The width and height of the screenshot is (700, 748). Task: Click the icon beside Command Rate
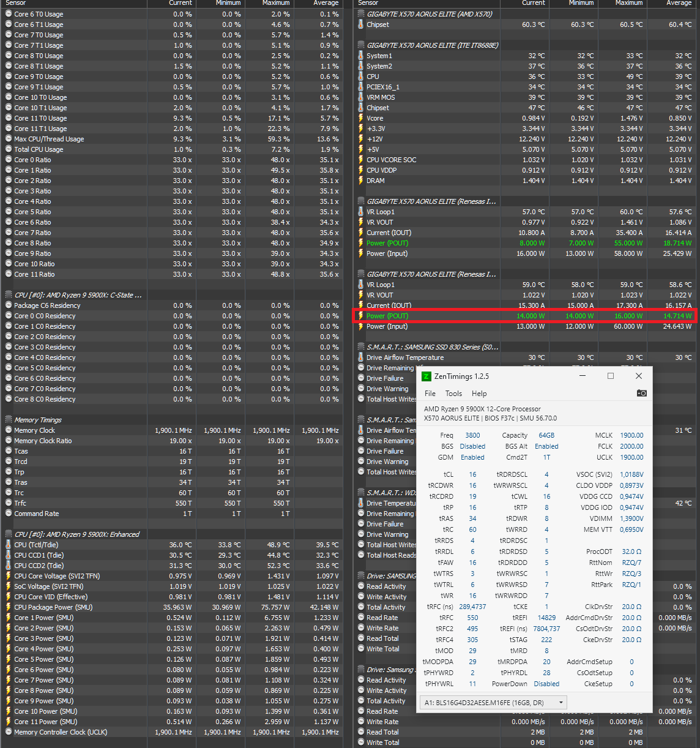click(9, 514)
